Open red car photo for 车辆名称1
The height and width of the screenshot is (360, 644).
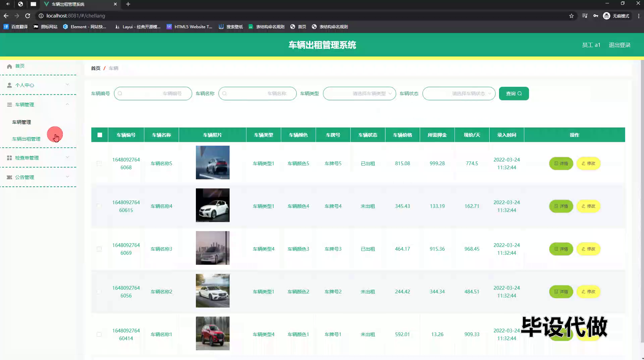coord(213,333)
